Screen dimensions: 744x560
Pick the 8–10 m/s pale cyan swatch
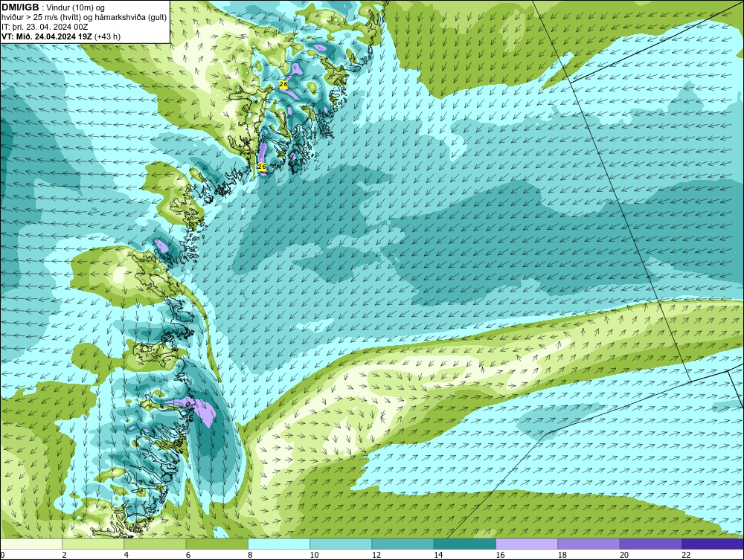pos(279,544)
